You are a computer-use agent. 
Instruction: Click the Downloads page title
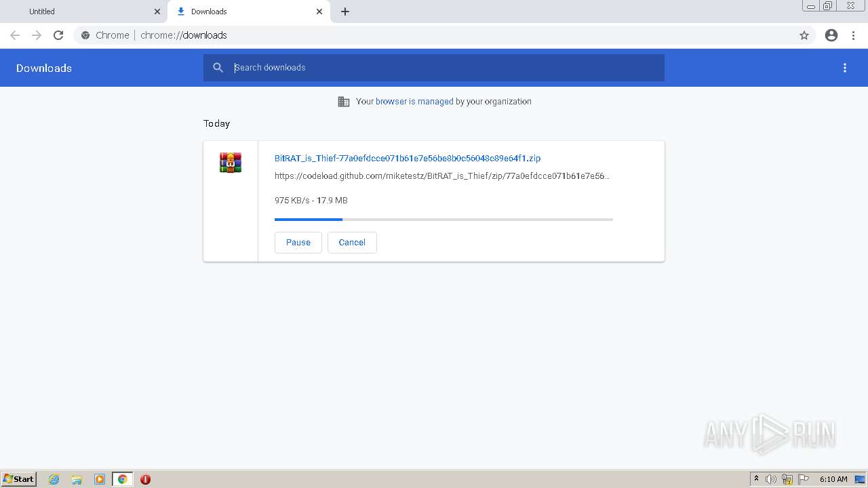coord(44,68)
